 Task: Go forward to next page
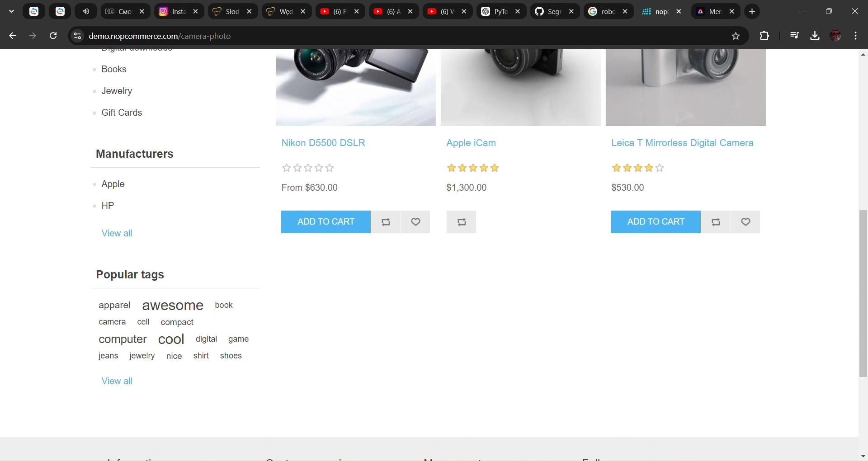(33, 36)
